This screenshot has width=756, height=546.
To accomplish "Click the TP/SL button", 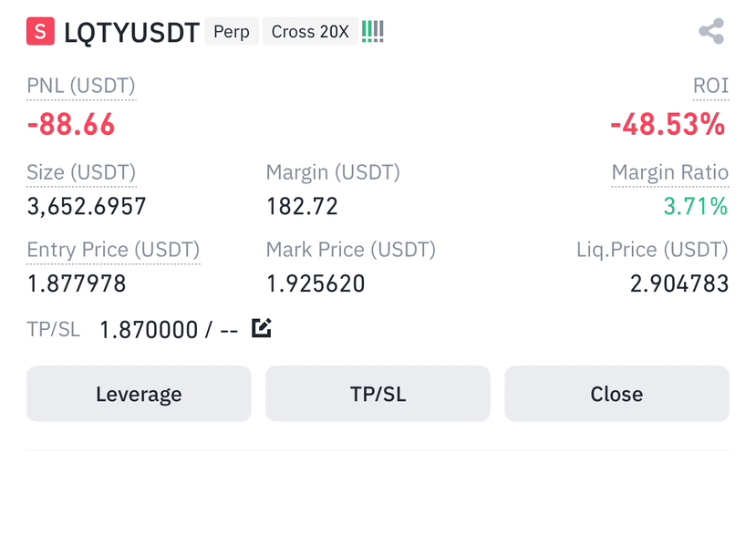I will [x=378, y=394].
